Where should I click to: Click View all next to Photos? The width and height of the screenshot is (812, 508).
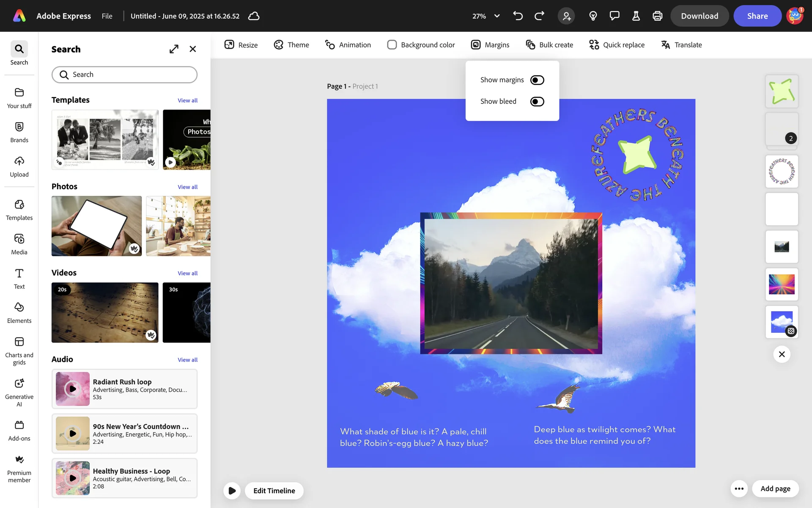point(187,187)
